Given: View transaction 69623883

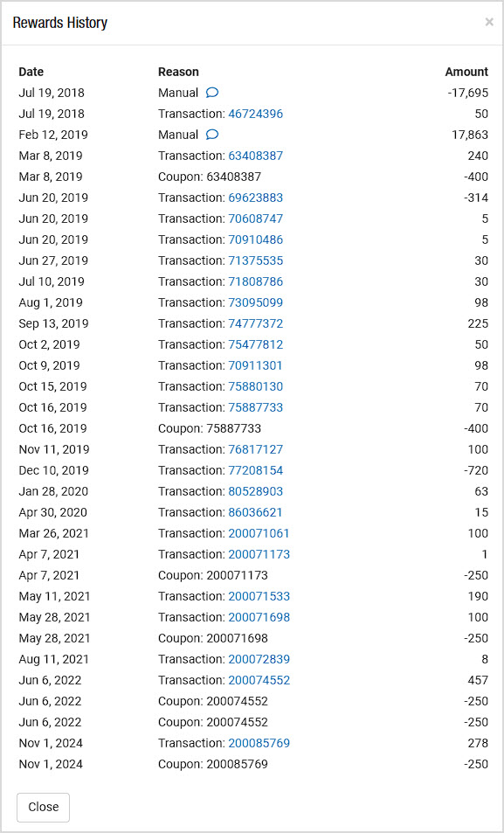Looking at the screenshot, I should [255, 198].
